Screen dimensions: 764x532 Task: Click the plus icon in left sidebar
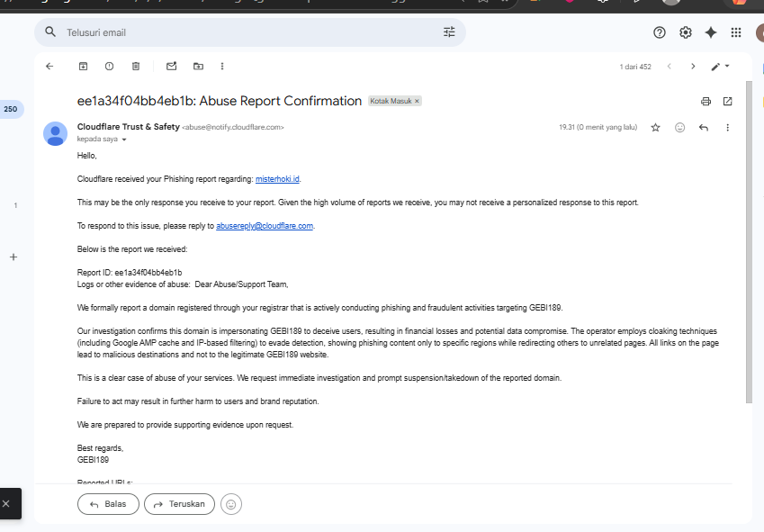tap(13, 257)
